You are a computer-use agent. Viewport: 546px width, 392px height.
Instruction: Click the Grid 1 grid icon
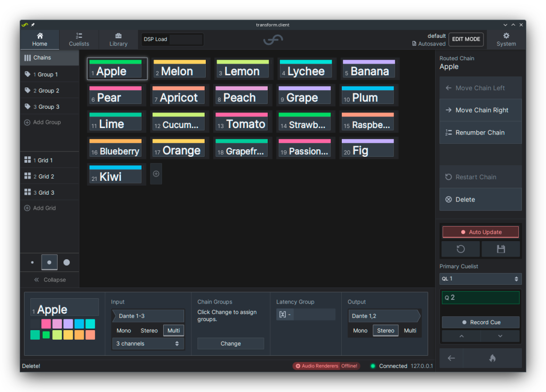pos(28,160)
